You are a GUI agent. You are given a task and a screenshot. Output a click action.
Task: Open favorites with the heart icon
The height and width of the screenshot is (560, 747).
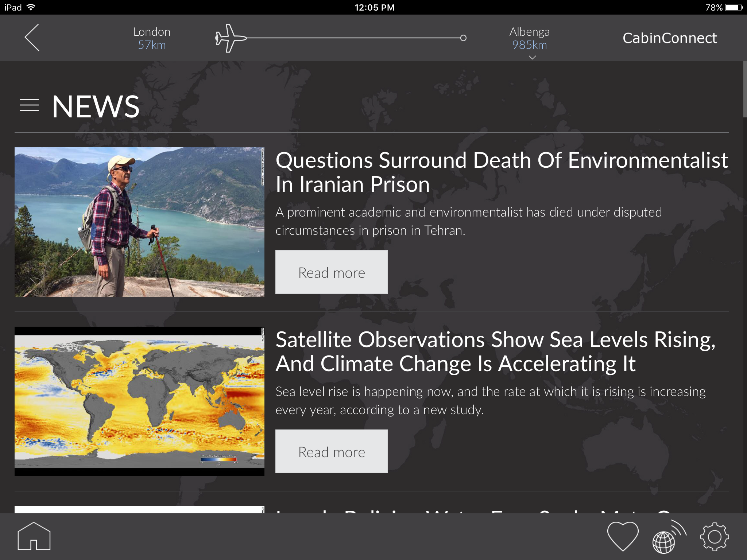tap(623, 536)
